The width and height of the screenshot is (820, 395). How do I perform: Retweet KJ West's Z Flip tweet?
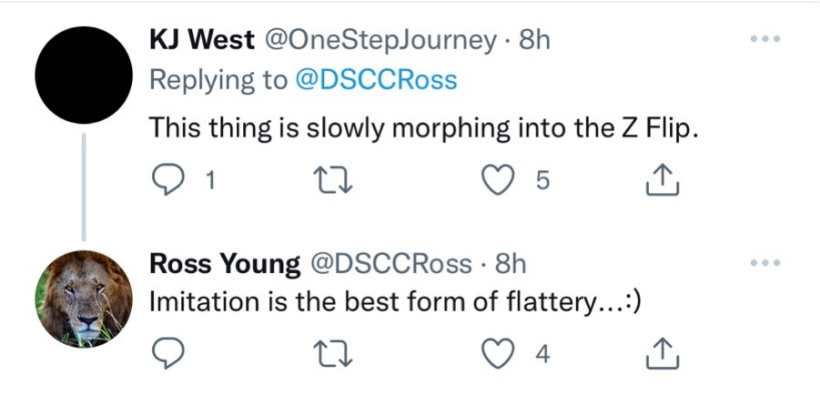pos(333,181)
